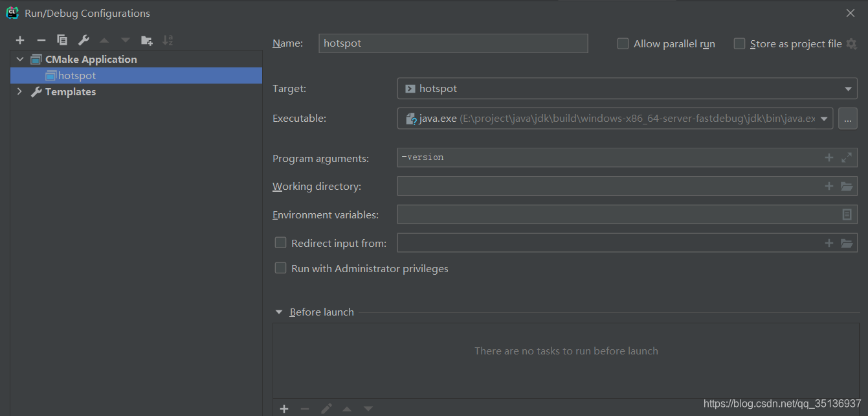
Task: Sort configurations alphabetically
Action: tap(168, 40)
